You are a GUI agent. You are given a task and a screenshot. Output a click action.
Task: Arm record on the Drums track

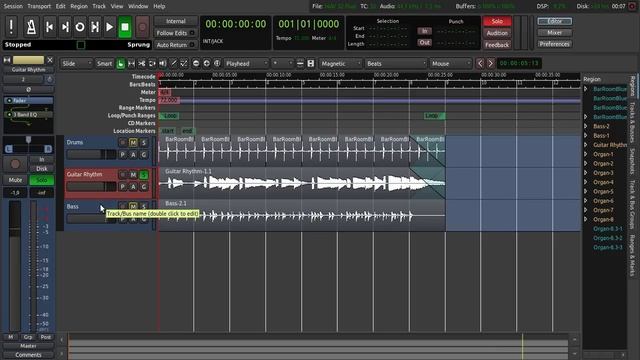click(x=122, y=142)
